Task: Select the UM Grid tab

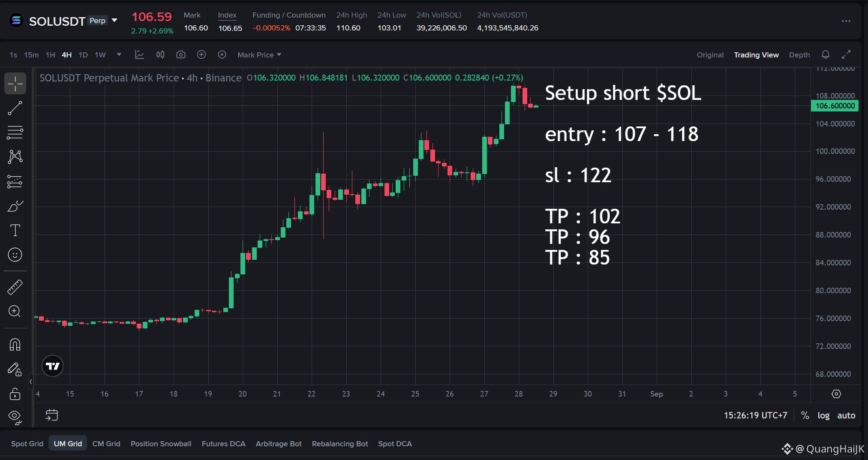Action: [68, 444]
